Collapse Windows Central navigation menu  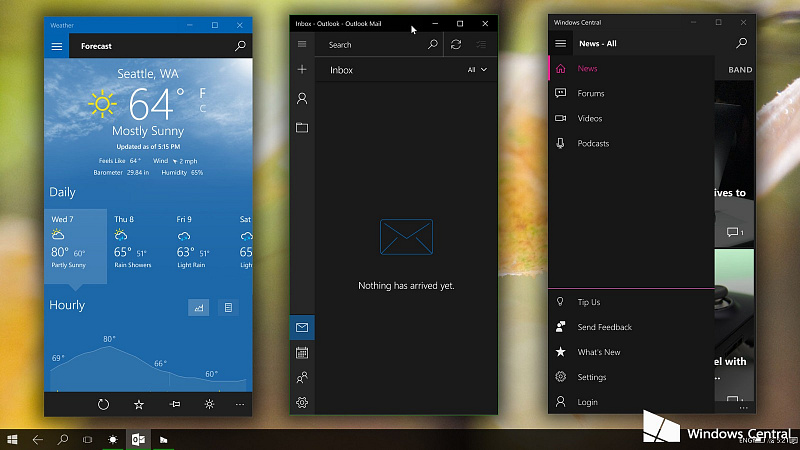point(560,43)
